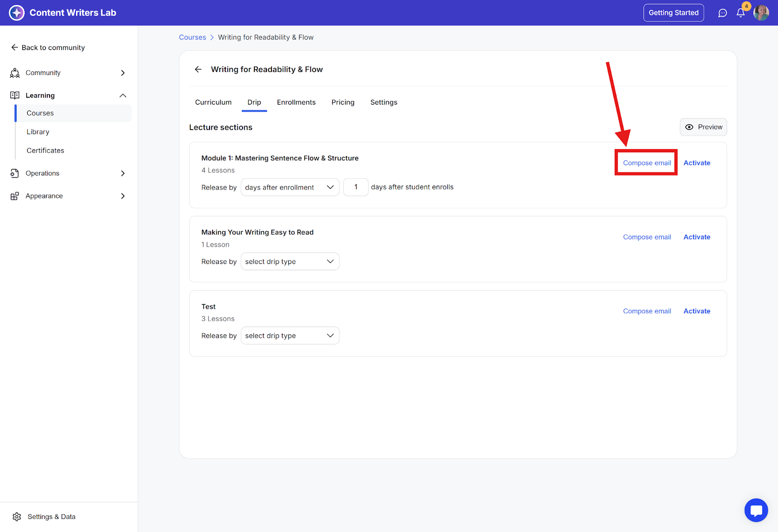Compose email for Making Your Writing Easy to Read

[x=647, y=237]
